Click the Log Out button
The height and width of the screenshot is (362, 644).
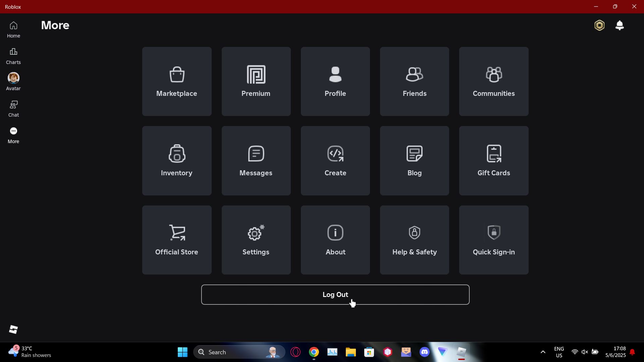pos(335,295)
